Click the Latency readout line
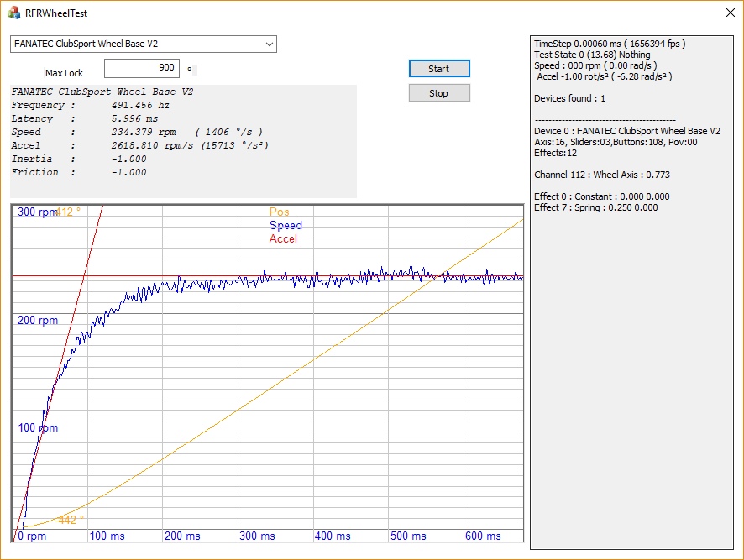The width and height of the screenshot is (744, 560). (85, 119)
